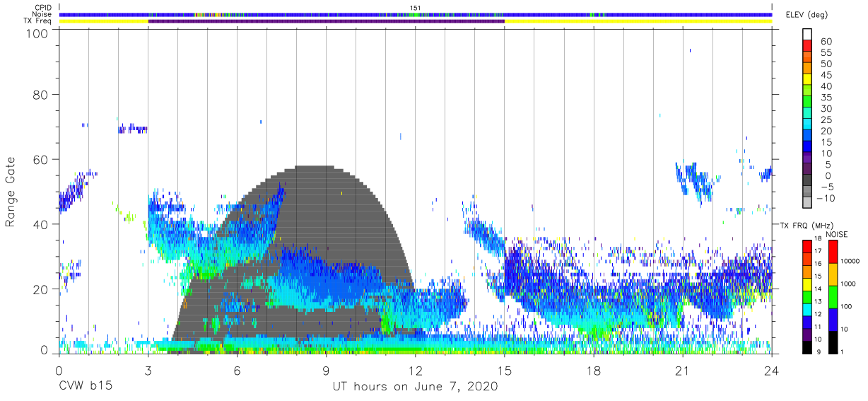Click the blue echo cluster near range gate 70
Screen dimensions: 868x401
132,129
